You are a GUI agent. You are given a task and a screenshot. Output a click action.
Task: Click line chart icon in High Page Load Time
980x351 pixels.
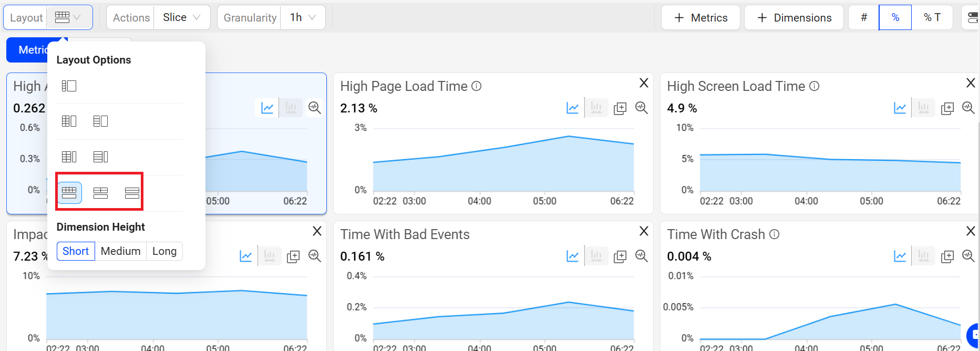pyautogui.click(x=572, y=108)
